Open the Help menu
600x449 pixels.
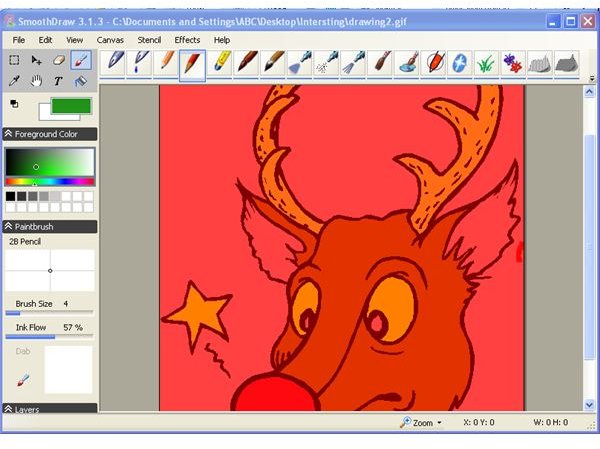point(222,40)
